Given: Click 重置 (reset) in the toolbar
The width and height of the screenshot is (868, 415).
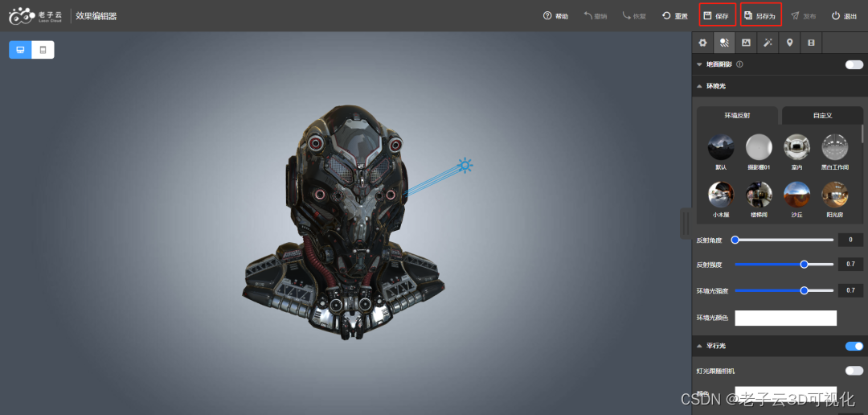Looking at the screenshot, I should (675, 16).
